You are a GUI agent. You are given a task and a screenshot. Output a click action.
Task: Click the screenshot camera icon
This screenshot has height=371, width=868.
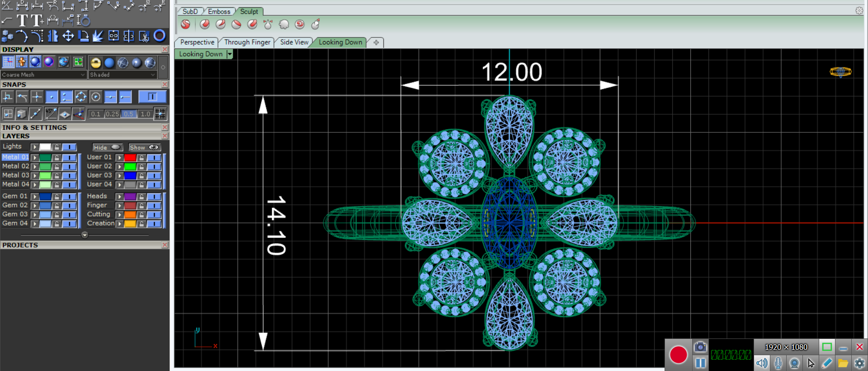[700, 347]
